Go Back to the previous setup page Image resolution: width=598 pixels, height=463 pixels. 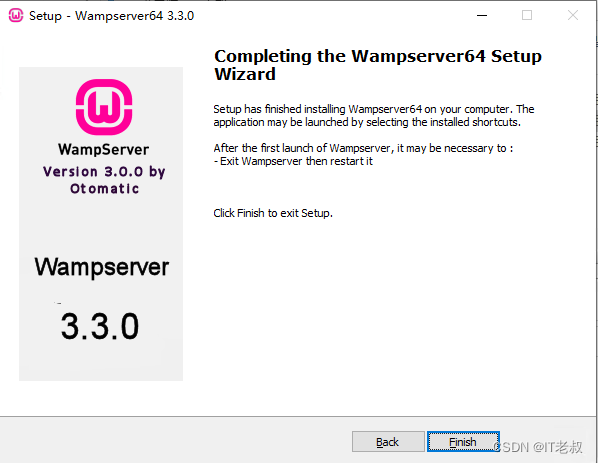tap(388, 442)
